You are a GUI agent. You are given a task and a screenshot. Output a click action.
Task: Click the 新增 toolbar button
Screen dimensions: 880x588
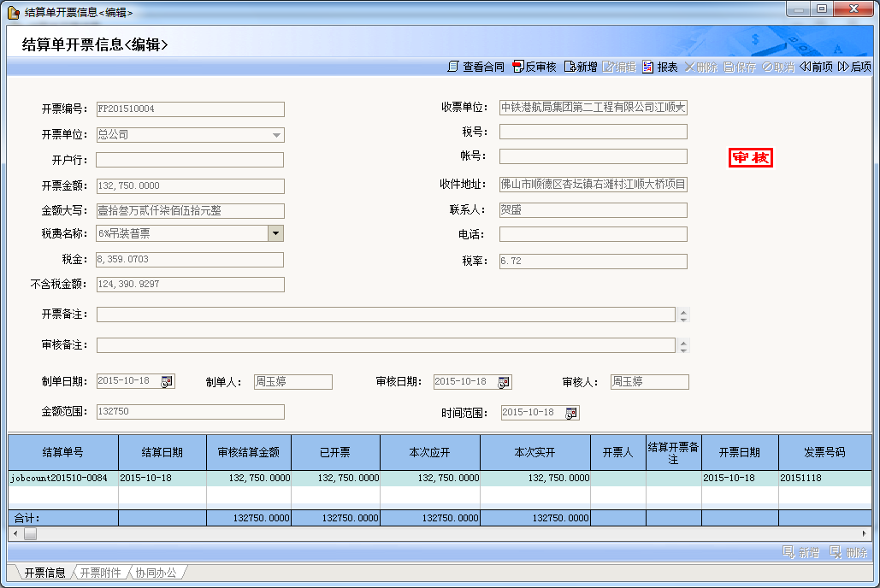tap(581, 67)
